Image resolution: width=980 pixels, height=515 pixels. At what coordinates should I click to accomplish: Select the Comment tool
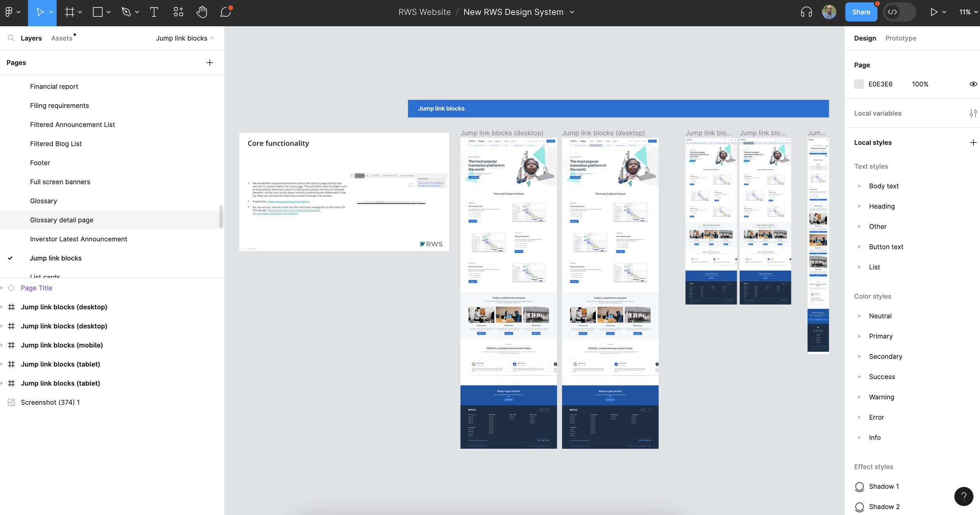coord(226,12)
